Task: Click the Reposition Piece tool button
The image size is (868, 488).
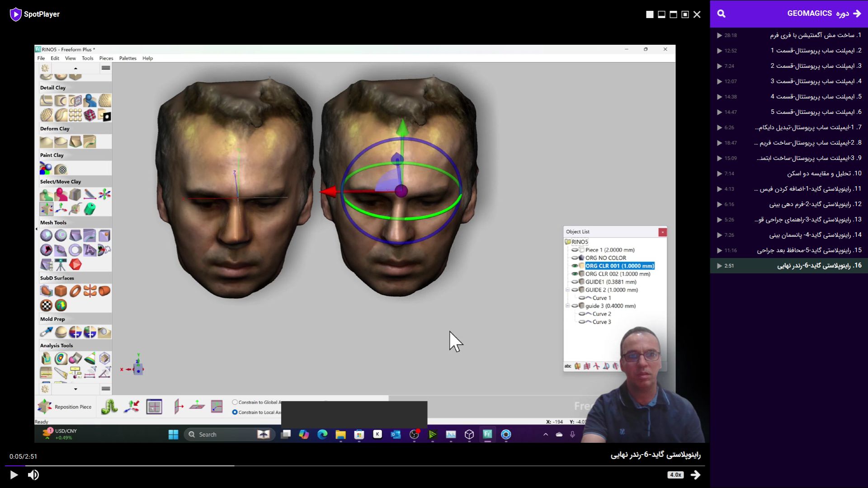Action: coord(65,407)
